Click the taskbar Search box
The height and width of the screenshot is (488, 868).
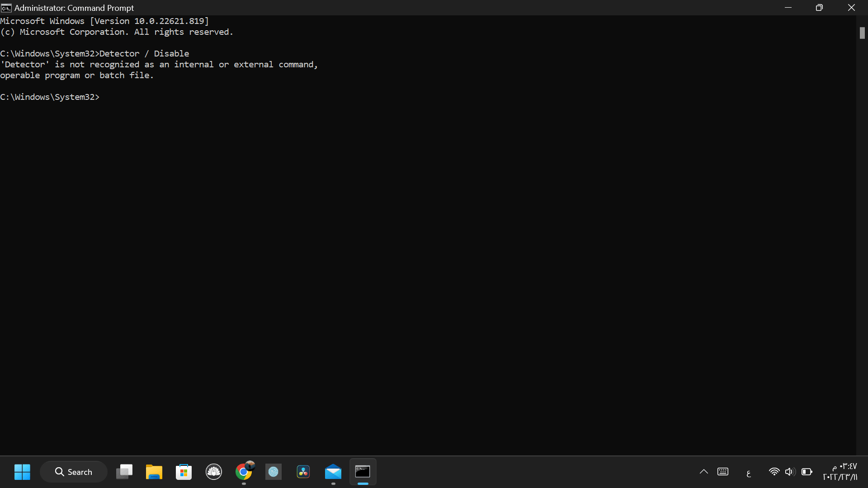(74, 472)
